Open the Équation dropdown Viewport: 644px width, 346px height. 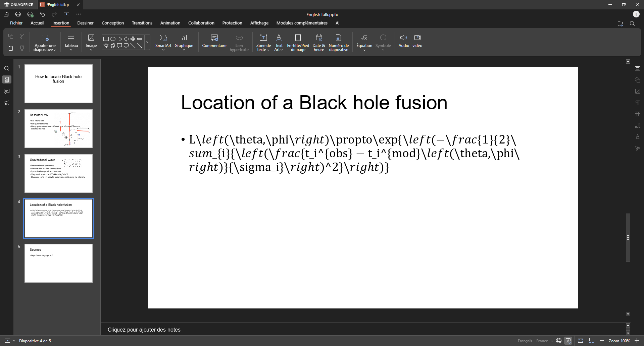364,50
